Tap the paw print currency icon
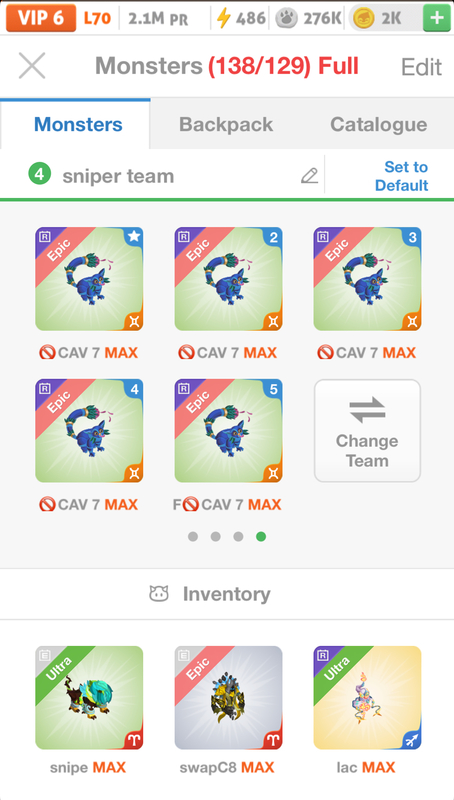This screenshot has width=454, height=800. click(x=286, y=19)
